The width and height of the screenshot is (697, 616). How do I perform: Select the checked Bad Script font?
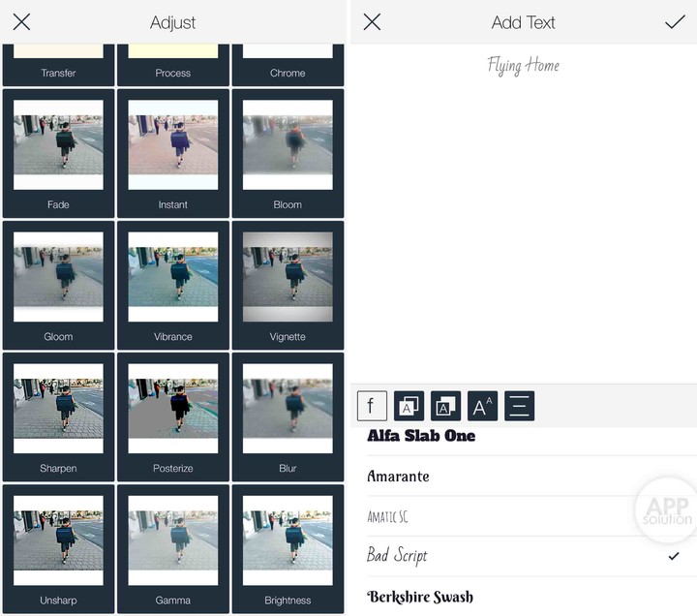(x=397, y=557)
